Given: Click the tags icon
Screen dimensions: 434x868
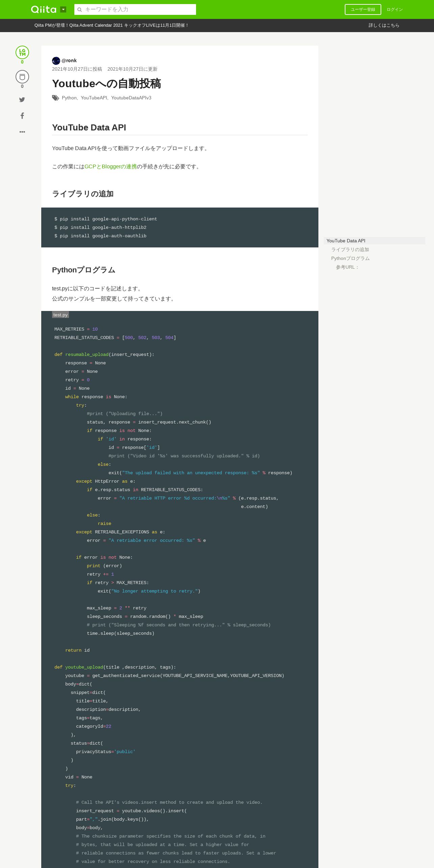Looking at the screenshot, I should click(55, 98).
